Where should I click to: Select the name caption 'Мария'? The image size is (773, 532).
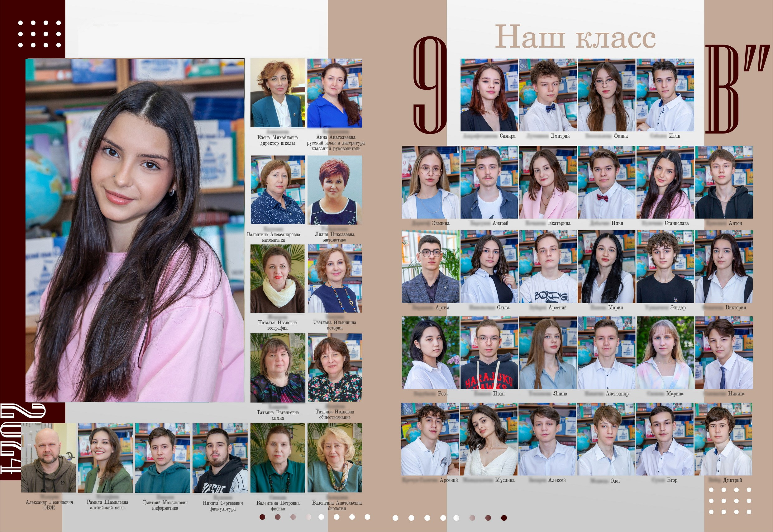pyautogui.click(x=616, y=307)
